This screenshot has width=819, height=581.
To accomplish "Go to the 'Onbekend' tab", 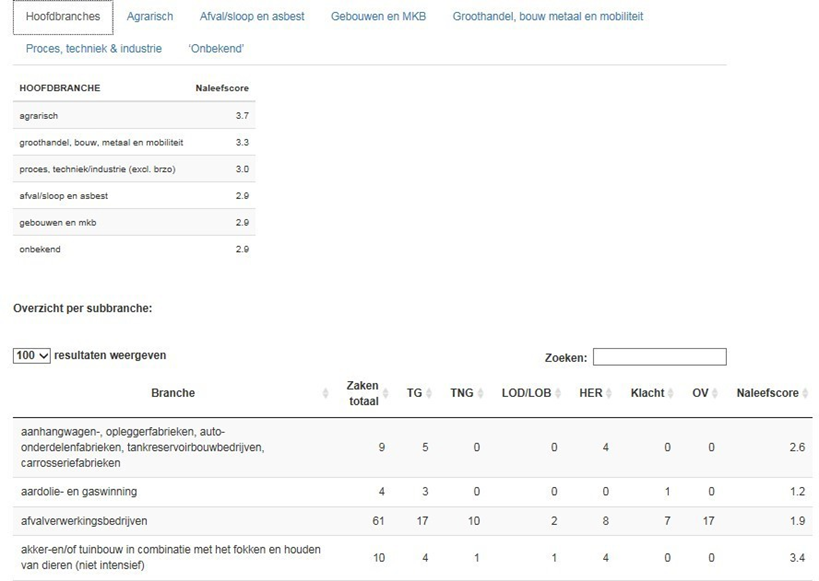I will coord(216,49).
